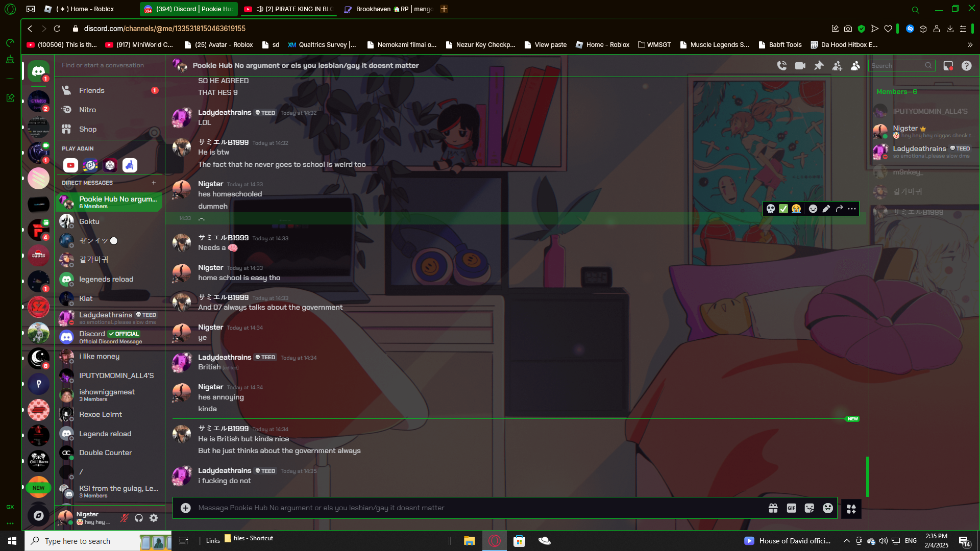Open pinned messages icon

819,66
